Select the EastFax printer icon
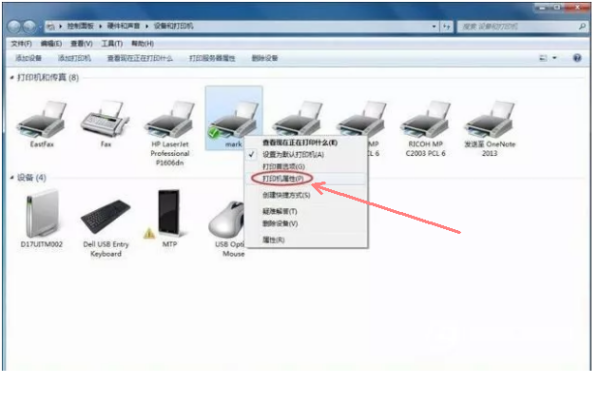Image resolution: width=600 pixels, height=404 pixels. point(42,120)
